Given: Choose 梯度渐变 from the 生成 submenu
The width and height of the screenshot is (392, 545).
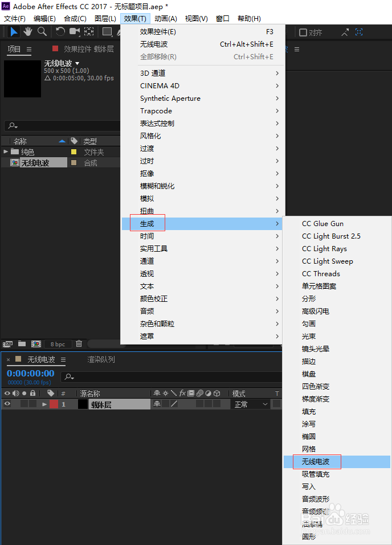Looking at the screenshot, I should (337, 399).
